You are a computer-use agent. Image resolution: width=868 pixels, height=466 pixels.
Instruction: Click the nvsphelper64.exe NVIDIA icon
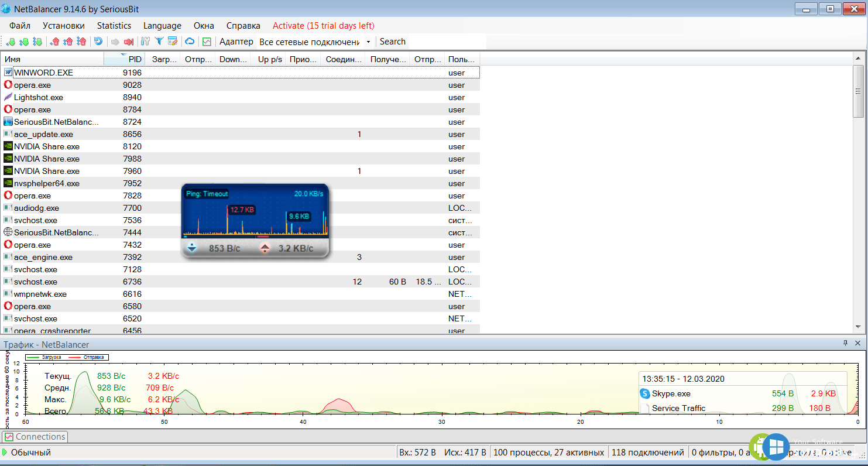point(8,183)
